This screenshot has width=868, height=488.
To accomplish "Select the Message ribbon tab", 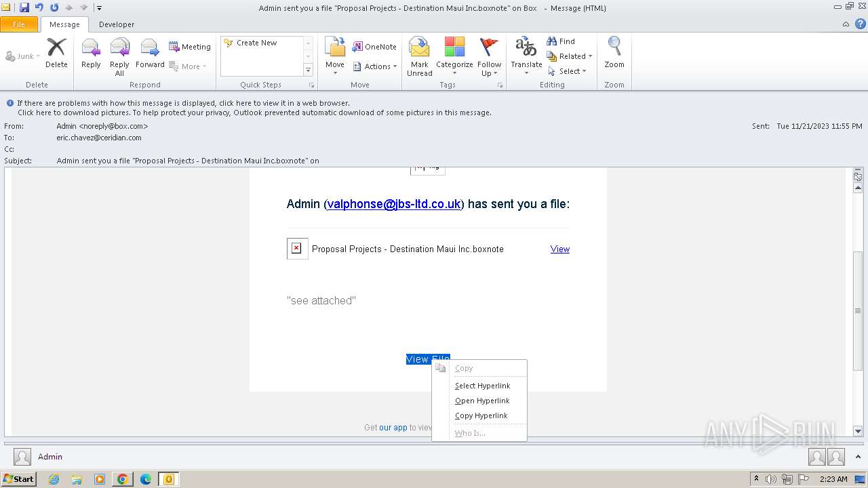I will tap(64, 24).
